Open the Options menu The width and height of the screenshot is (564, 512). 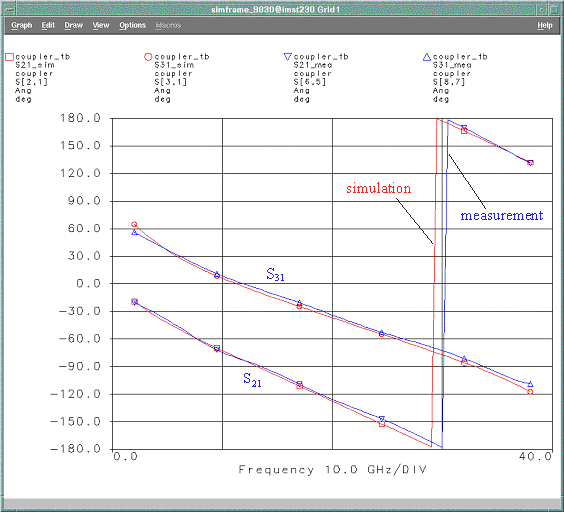(x=132, y=25)
